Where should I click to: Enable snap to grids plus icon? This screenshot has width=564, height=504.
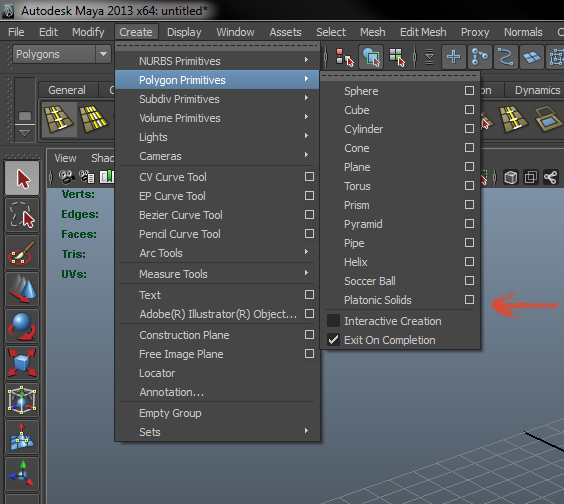[x=454, y=57]
